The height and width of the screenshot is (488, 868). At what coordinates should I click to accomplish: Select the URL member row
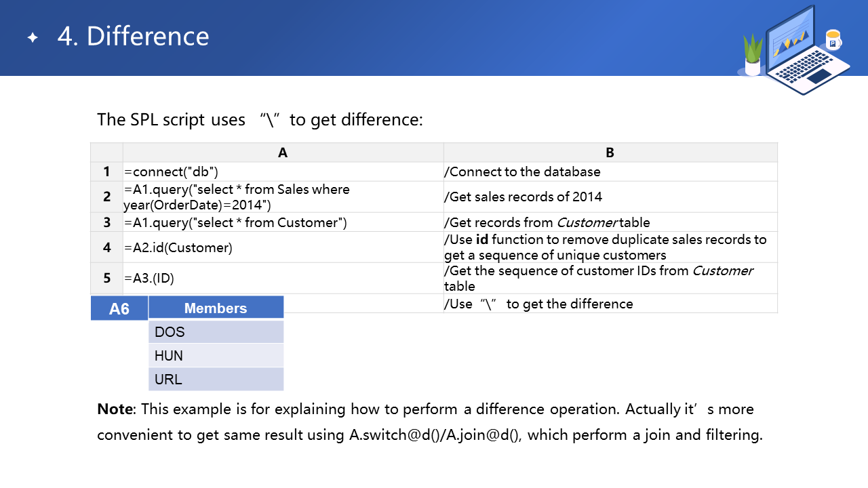point(216,380)
